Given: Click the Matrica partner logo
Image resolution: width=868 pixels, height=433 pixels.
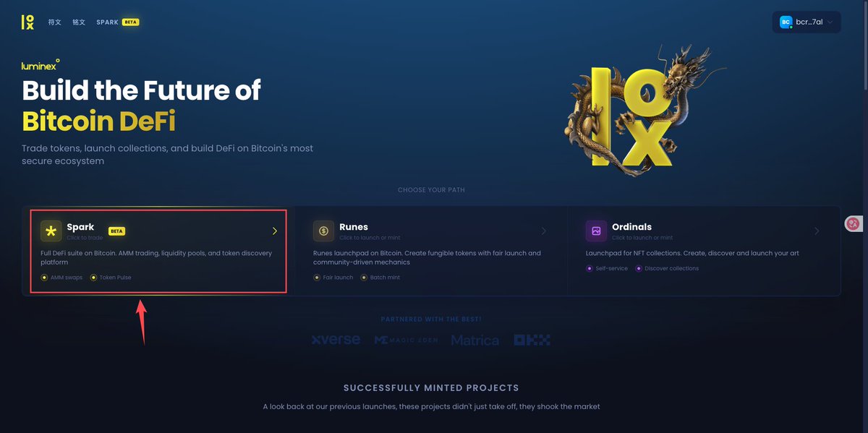Looking at the screenshot, I should (475, 340).
